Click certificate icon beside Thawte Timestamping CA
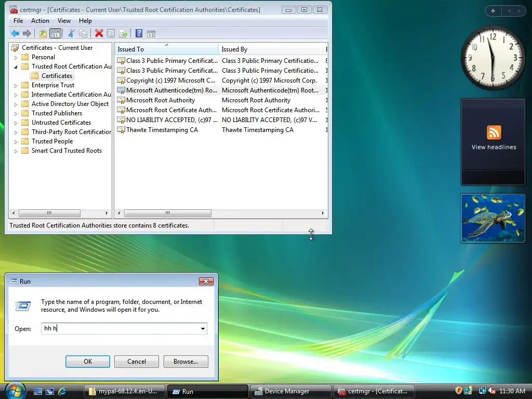Image resolution: width=532 pixels, height=399 pixels. (121, 129)
